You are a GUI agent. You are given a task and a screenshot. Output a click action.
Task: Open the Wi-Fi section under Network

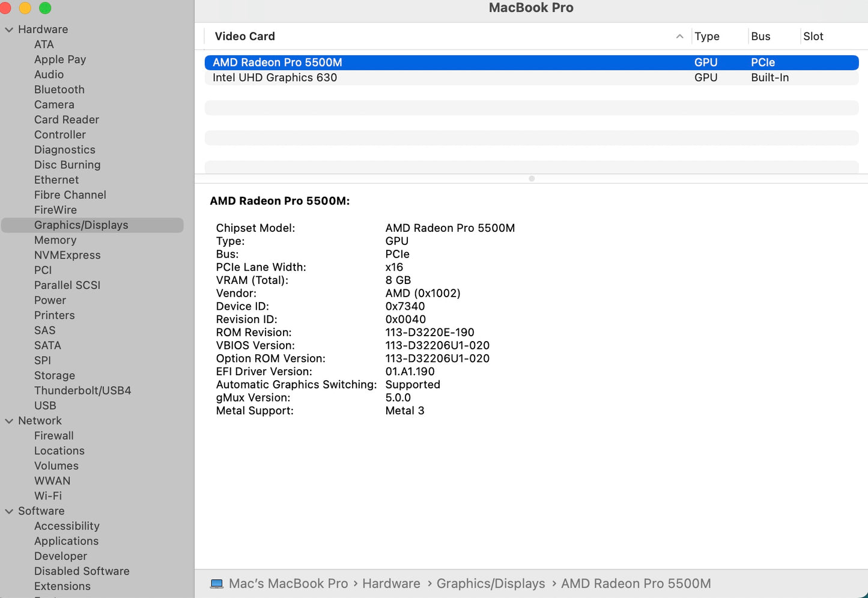click(47, 495)
